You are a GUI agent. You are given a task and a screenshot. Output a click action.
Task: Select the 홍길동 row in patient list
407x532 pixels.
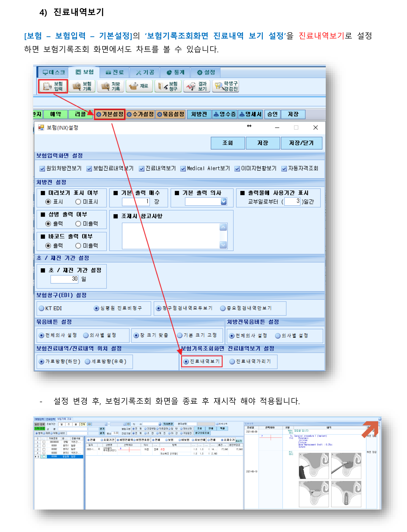click(x=59, y=457)
